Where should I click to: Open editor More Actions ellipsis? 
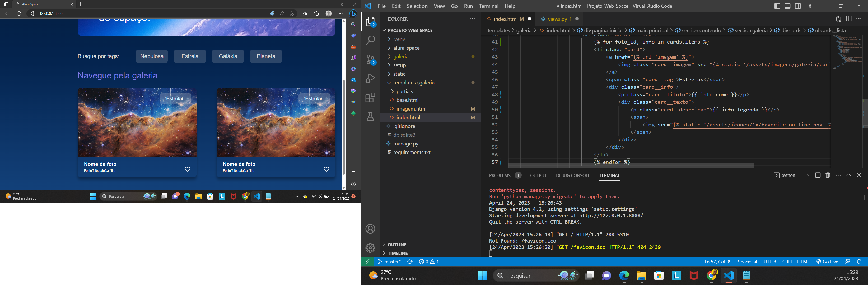[x=859, y=19]
